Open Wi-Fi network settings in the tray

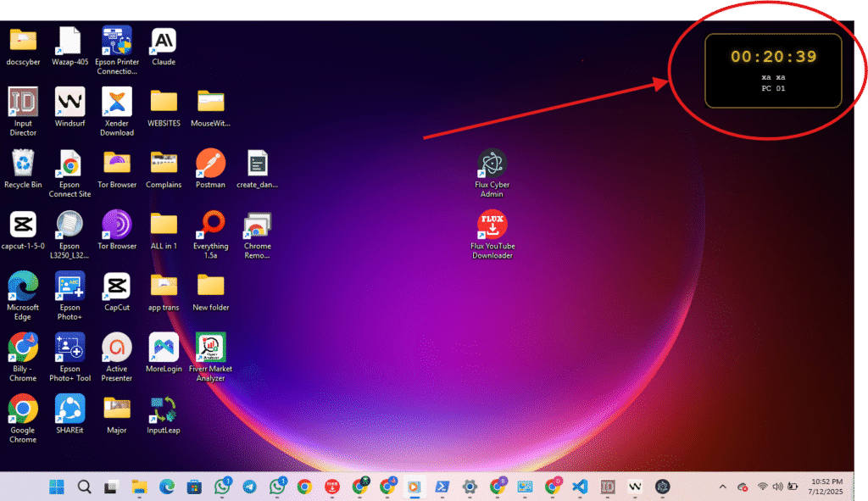click(762, 487)
